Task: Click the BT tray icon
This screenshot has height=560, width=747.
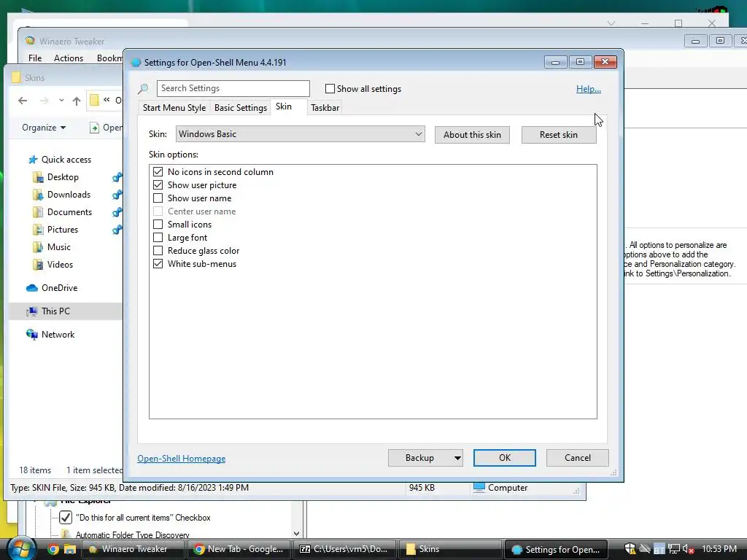Action: tap(659, 550)
